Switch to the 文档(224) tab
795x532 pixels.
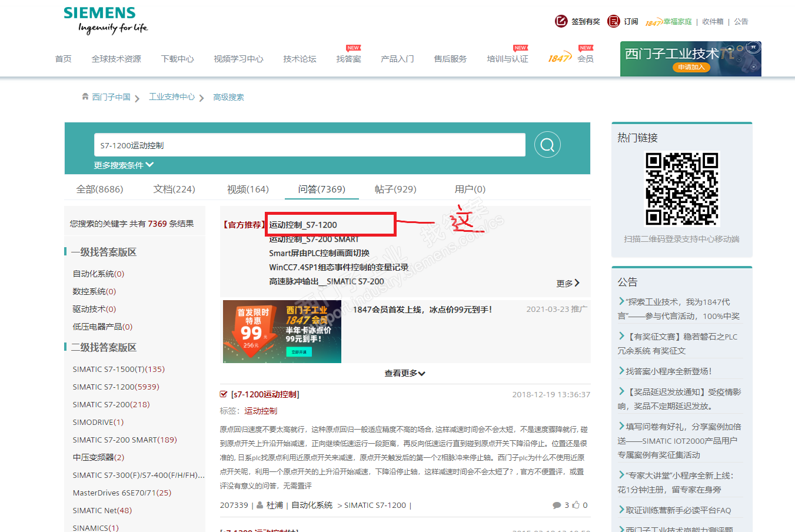click(174, 189)
